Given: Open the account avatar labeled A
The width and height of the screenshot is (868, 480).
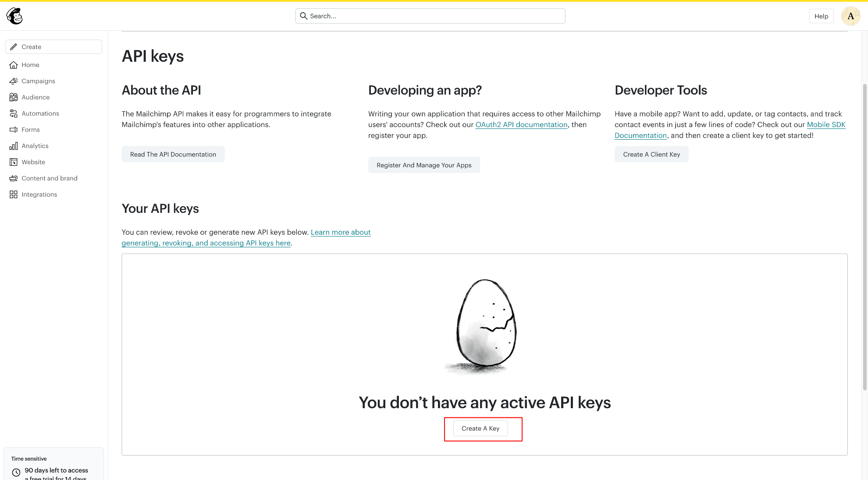Looking at the screenshot, I should pos(850,16).
